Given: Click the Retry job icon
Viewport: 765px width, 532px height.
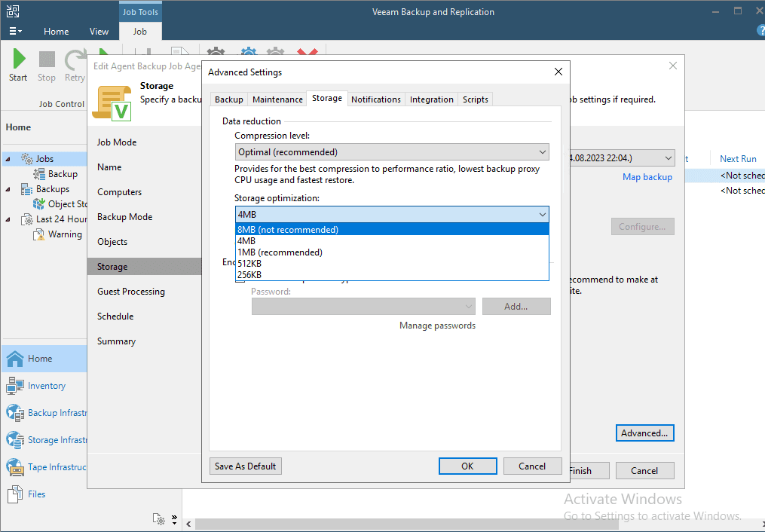Looking at the screenshot, I should (x=75, y=60).
